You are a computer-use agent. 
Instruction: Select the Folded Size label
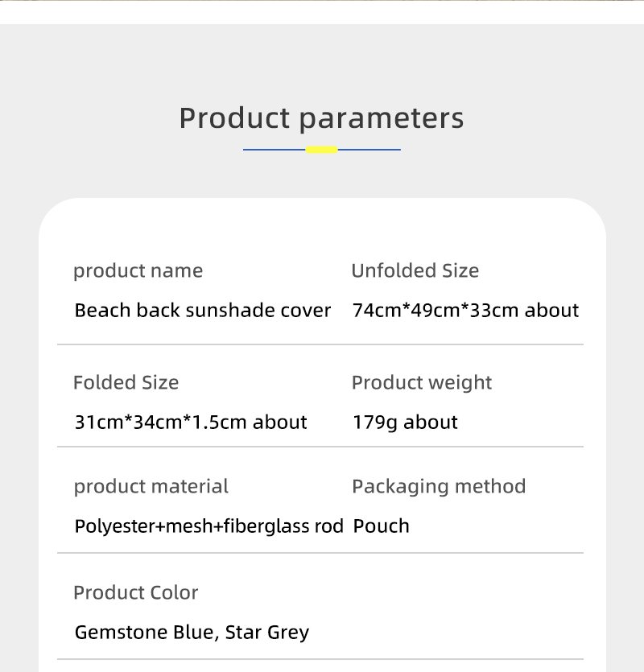[x=126, y=382]
